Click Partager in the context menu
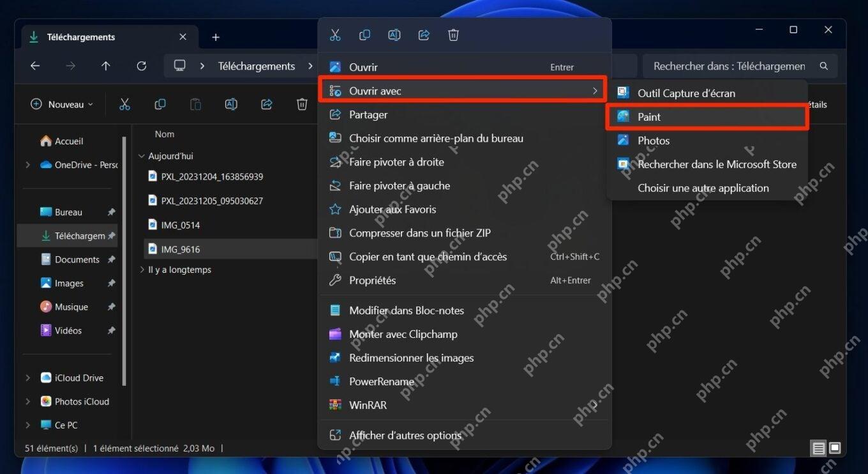Viewport: 868px width, 474px height. 465,114
